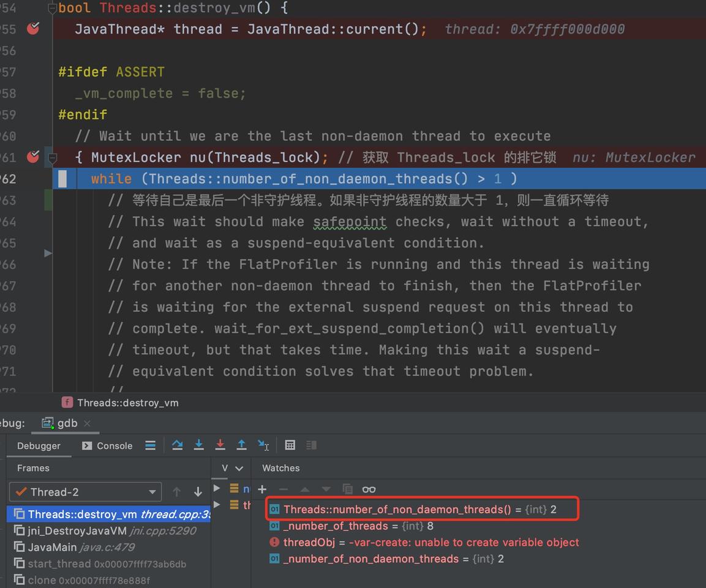Click the Restore Layout icon in debugger toolbar
This screenshot has width=706, height=588.
pos(311,445)
